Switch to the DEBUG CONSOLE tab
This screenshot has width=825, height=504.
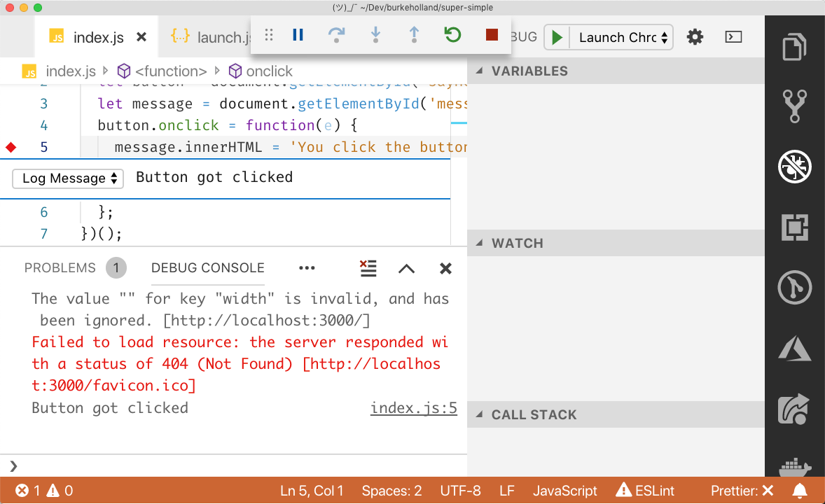click(x=208, y=268)
